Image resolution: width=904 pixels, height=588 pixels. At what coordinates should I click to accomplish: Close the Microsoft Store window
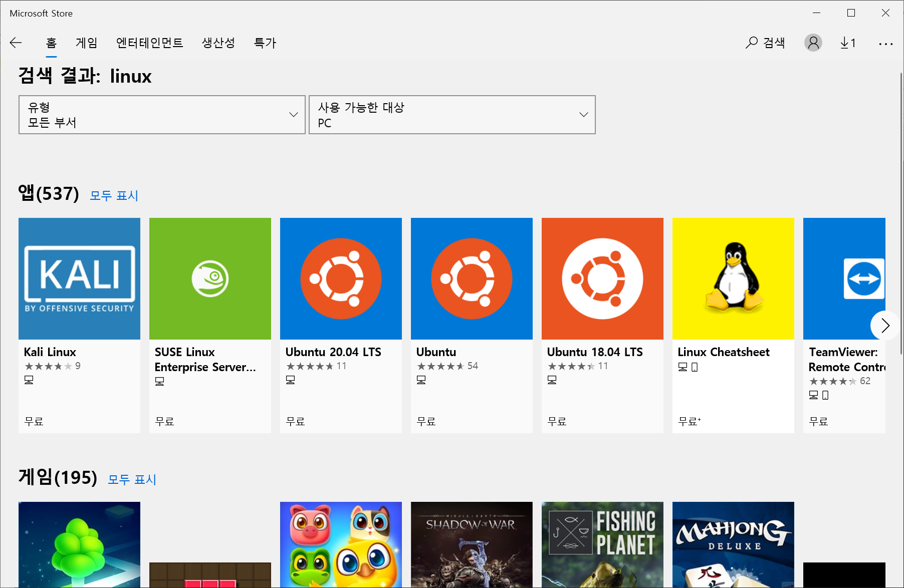coord(885,13)
